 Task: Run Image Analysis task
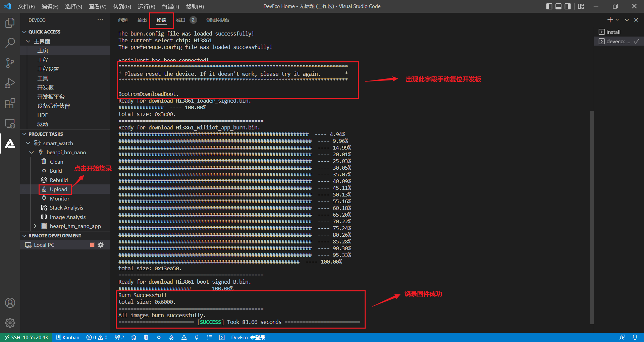(67, 217)
